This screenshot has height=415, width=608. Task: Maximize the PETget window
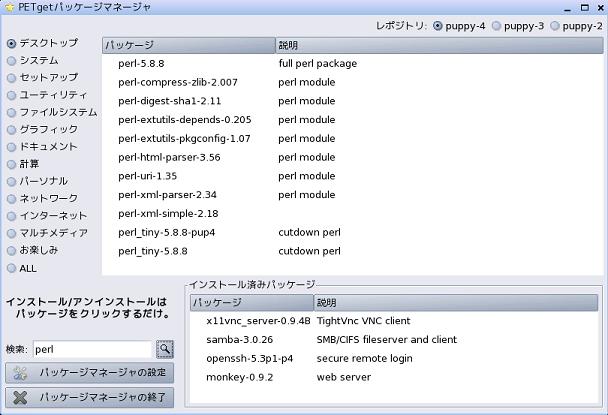pyautogui.click(x=585, y=7)
